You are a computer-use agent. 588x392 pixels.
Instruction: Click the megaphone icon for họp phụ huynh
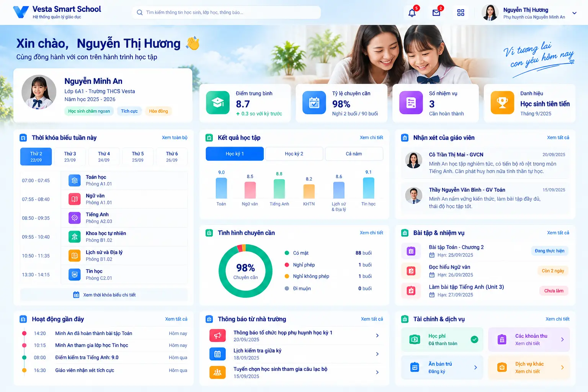coord(217,335)
